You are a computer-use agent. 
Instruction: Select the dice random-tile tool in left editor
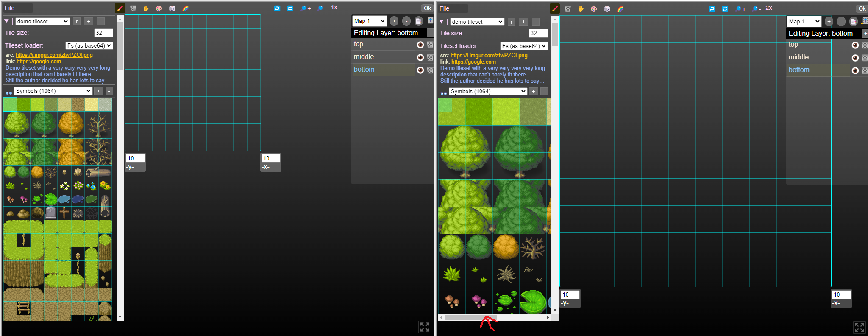[x=172, y=8]
